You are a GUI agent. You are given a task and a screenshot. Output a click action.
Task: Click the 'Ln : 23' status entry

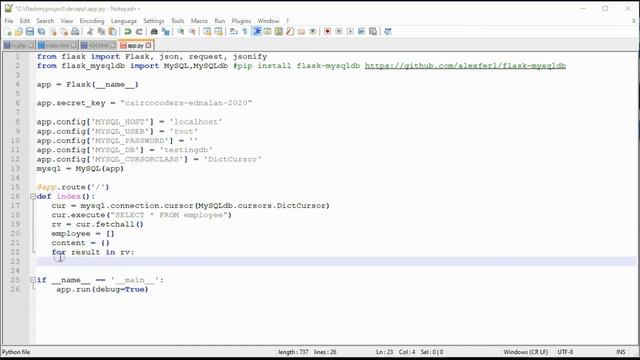384,352
